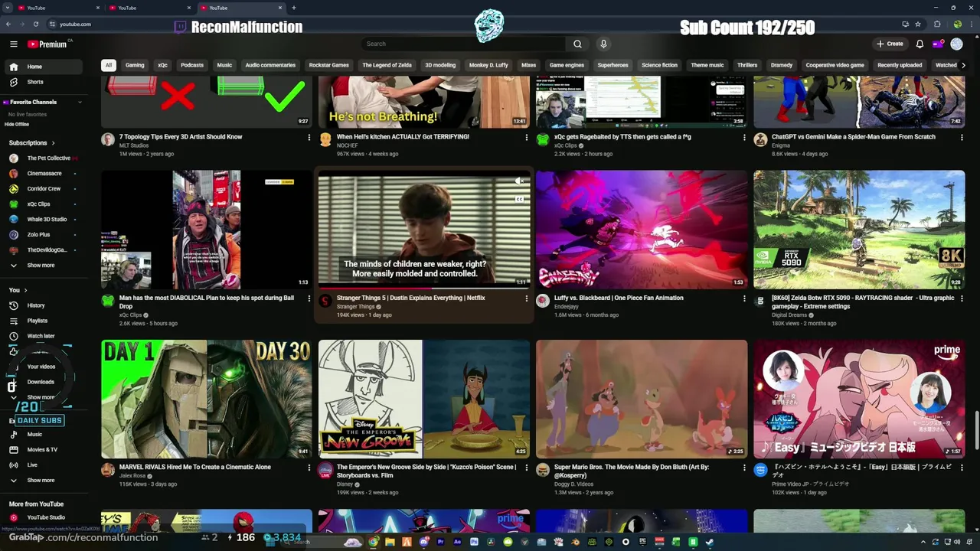Open Watch later in the sidebar

pyautogui.click(x=45, y=336)
